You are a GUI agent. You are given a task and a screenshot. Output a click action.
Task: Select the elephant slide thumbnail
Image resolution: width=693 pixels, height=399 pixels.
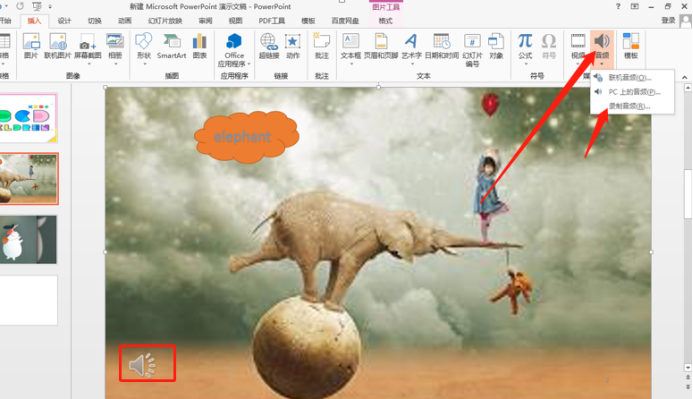(29, 179)
